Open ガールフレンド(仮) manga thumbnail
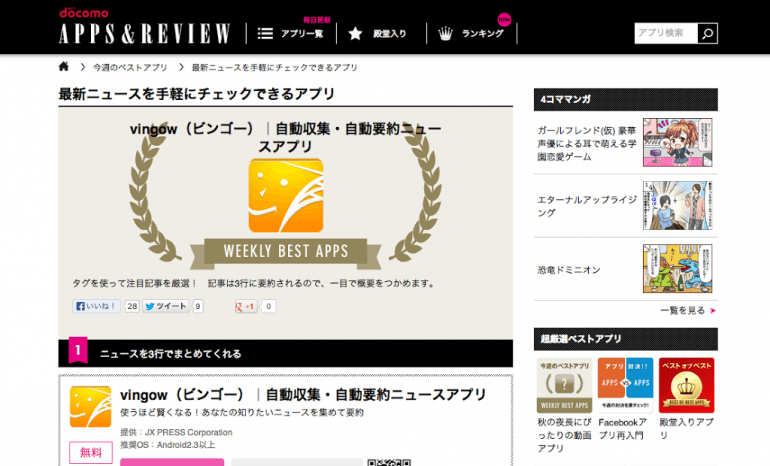770x466 pixels. coord(678,142)
